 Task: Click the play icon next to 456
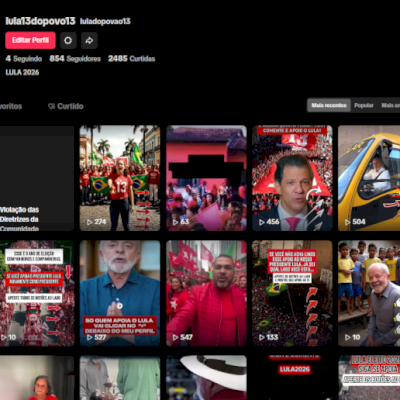tap(262, 222)
